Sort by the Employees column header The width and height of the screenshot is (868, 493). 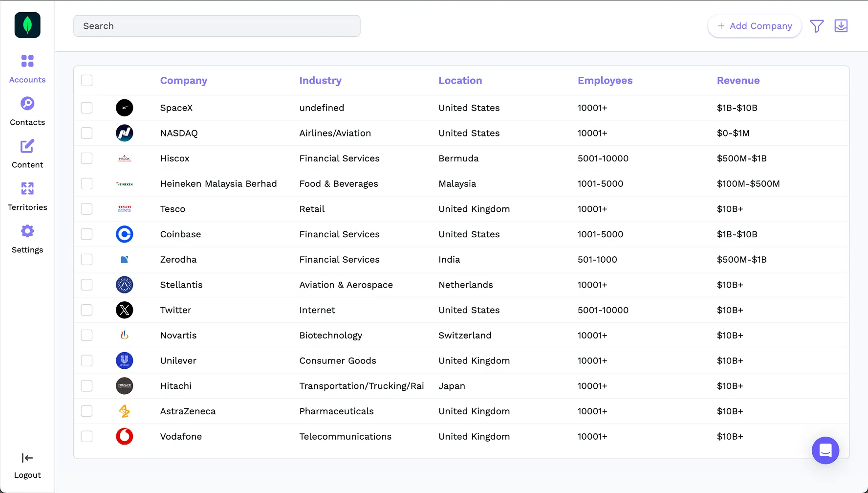click(x=605, y=81)
